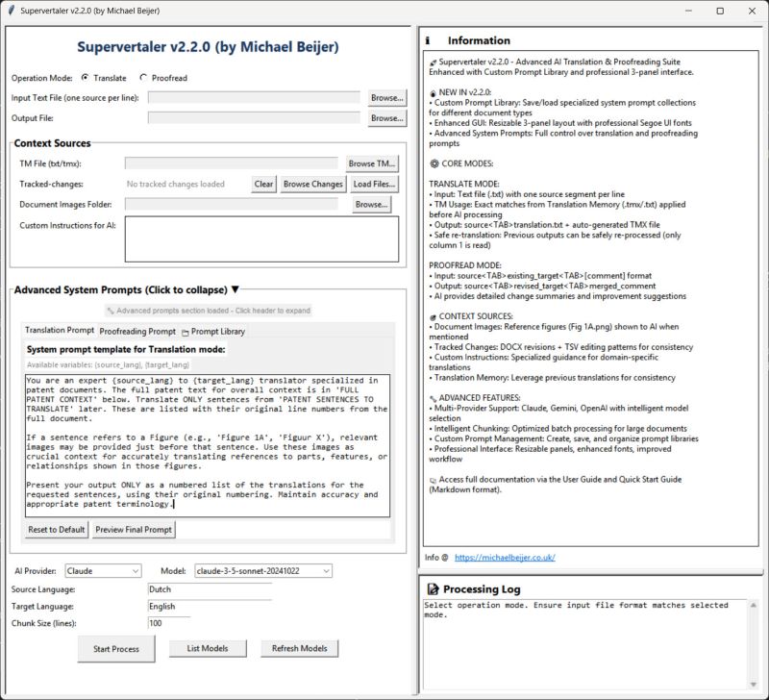The image size is (769, 700).
Task: Click the Processing Log scrollbar down arrow
Action: coord(754,685)
